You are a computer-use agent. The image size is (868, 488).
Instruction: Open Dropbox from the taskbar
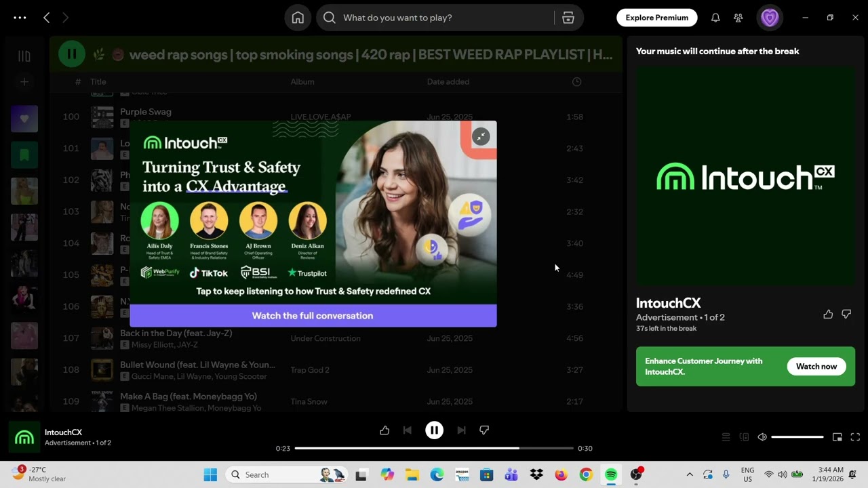pos(536,474)
